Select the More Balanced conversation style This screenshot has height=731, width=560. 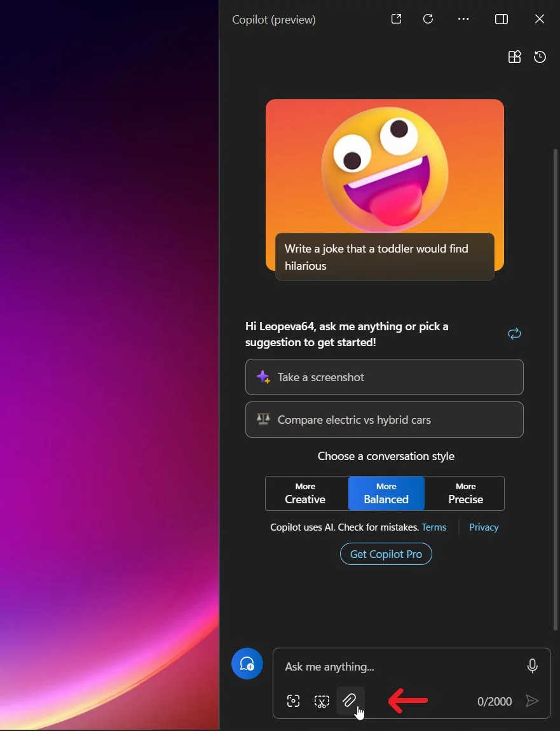click(386, 493)
